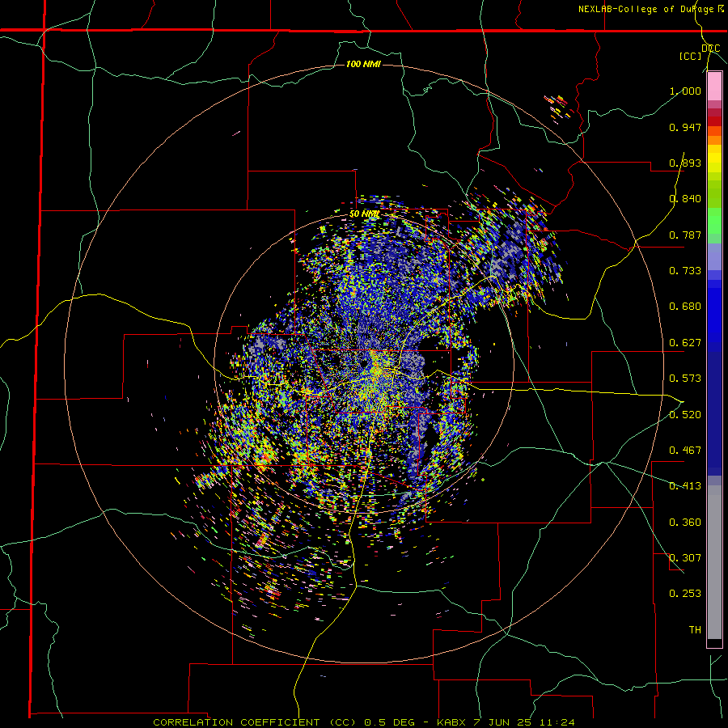The height and width of the screenshot is (728, 728).
Task: Click the 0.680 legend value
Action: click(685, 307)
